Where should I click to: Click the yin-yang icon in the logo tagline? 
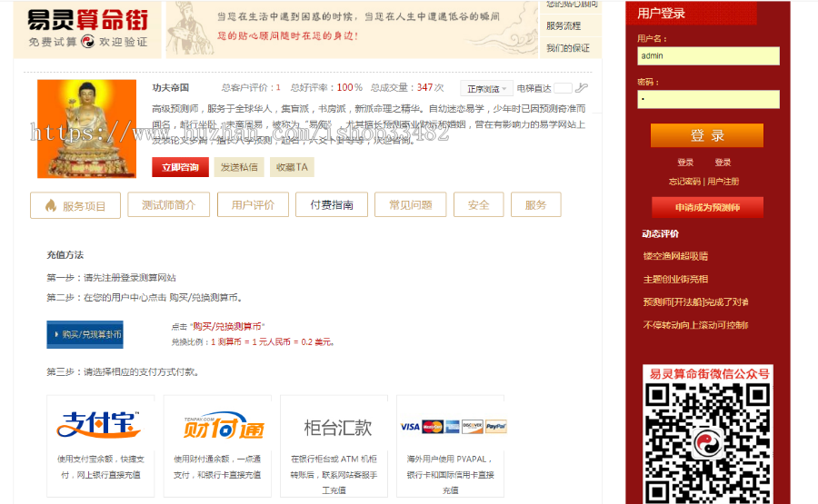(87, 41)
